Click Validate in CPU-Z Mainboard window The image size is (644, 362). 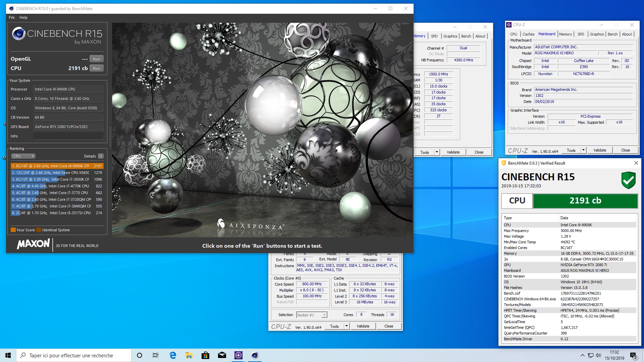(600, 150)
